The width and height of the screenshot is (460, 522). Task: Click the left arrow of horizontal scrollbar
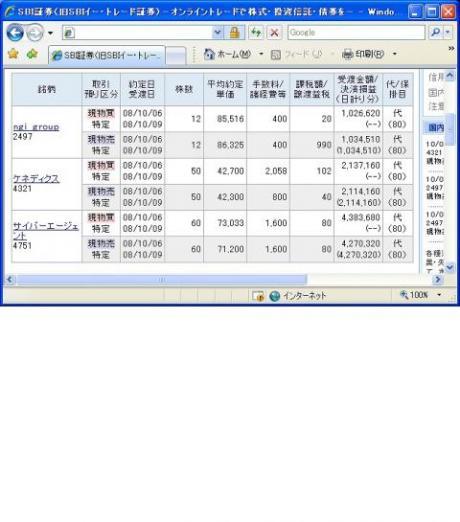9,279
